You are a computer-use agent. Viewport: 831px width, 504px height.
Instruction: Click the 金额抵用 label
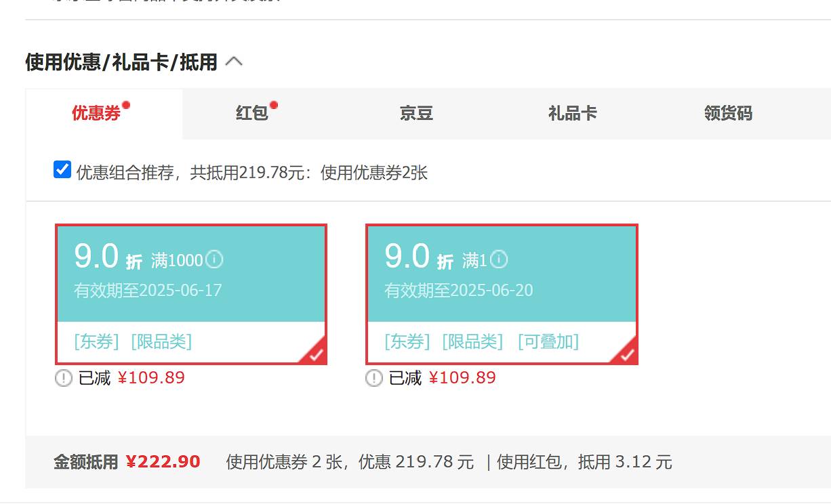[85, 462]
